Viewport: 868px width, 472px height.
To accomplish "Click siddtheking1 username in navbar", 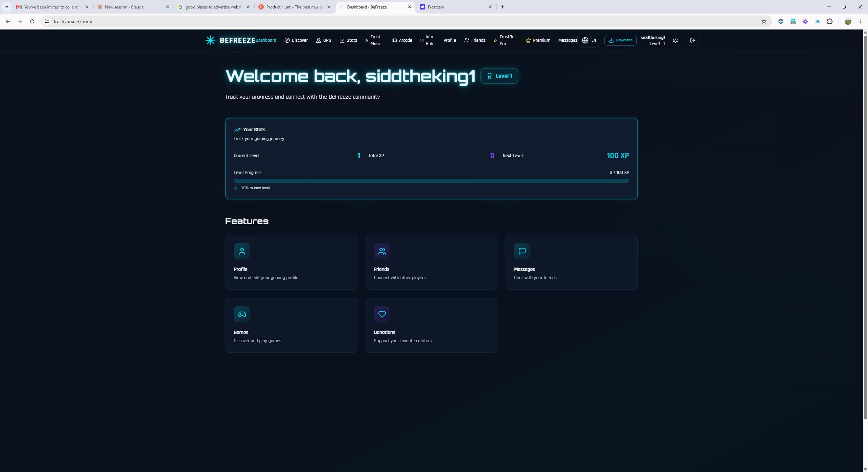I will pyautogui.click(x=653, y=38).
